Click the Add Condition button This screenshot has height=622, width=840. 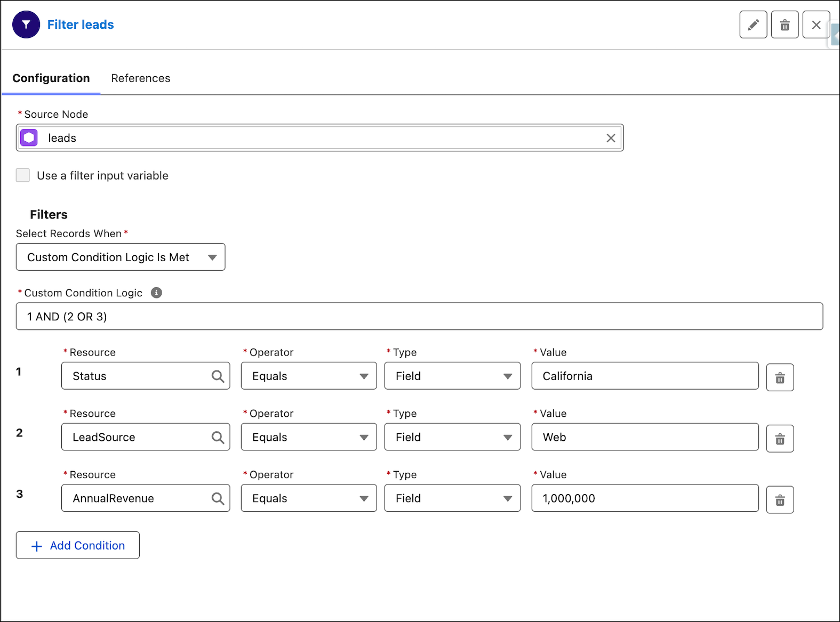78,545
